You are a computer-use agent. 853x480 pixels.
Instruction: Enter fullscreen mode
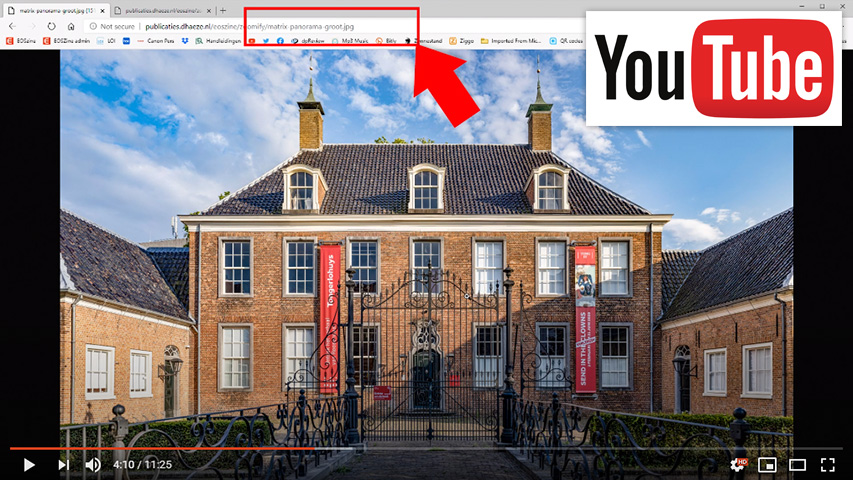pos(828,464)
